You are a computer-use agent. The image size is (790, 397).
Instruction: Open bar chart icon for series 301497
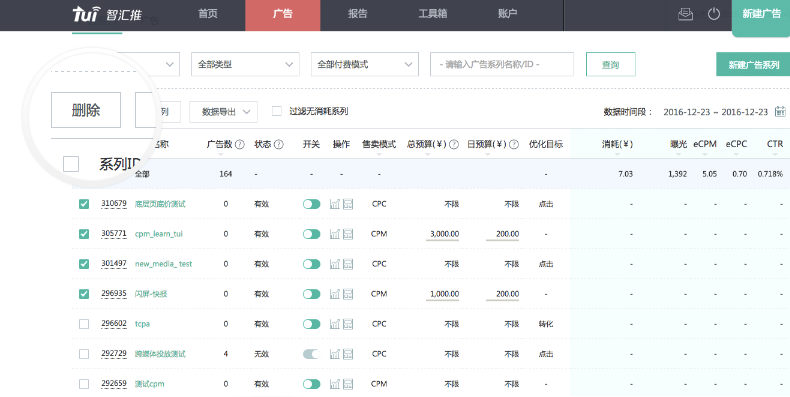[x=335, y=264]
